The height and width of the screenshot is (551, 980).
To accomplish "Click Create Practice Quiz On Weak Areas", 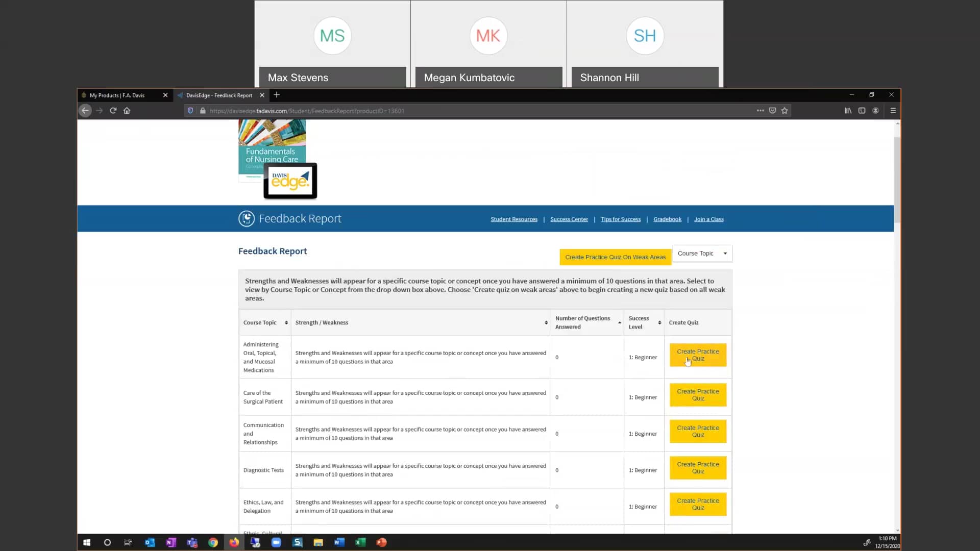I will click(615, 257).
